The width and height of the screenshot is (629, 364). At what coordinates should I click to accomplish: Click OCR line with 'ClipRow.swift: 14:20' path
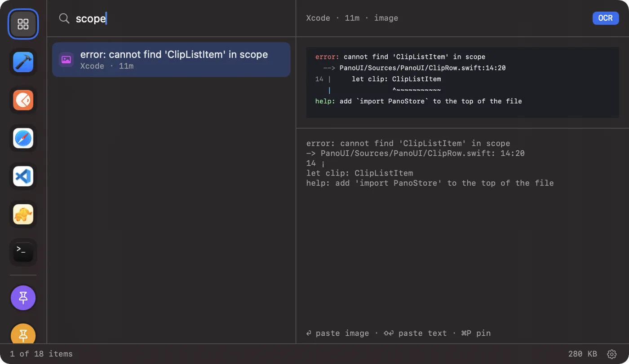[x=415, y=153]
